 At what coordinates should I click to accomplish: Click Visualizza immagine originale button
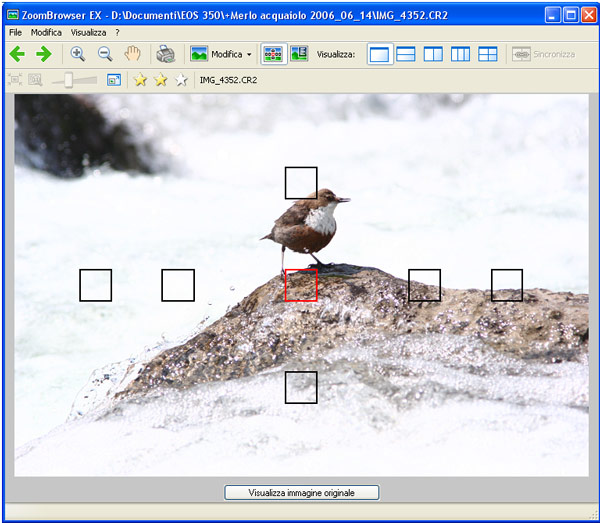click(x=302, y=492)
